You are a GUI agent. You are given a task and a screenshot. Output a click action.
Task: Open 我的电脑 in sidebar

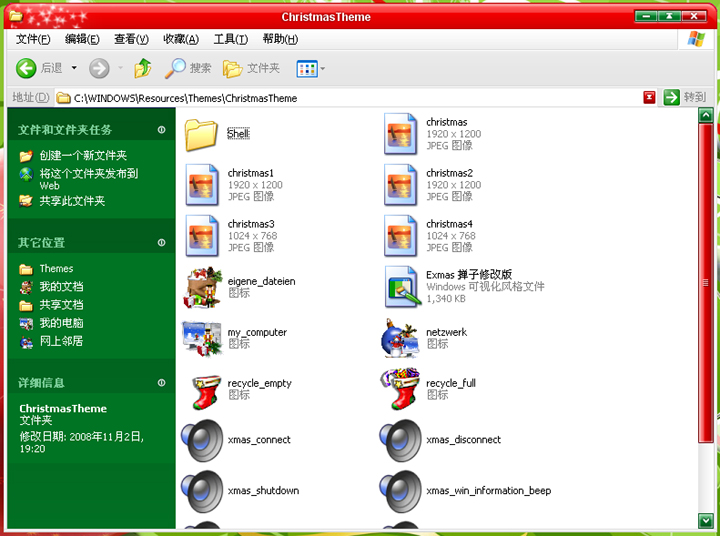click(x=61, y=323)
